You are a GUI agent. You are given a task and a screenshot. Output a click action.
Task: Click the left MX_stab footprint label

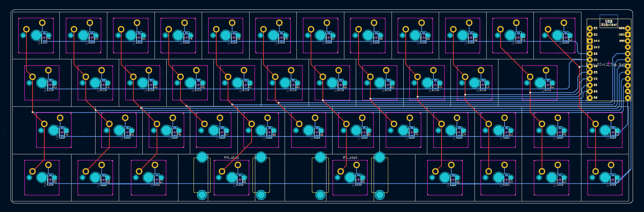(231, 158)
